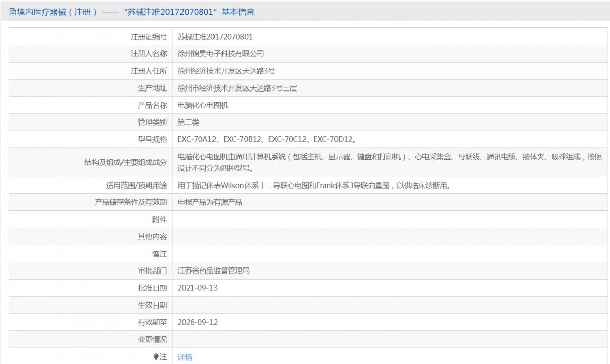This screenshot has height=364, width=610.
Task: Select registrant name 徐州锦昊电子科技有限公司
Action: coord(221,53)
